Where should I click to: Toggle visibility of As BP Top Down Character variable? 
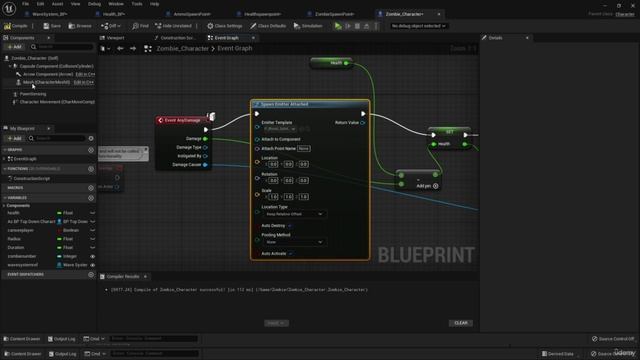[93, 222]
